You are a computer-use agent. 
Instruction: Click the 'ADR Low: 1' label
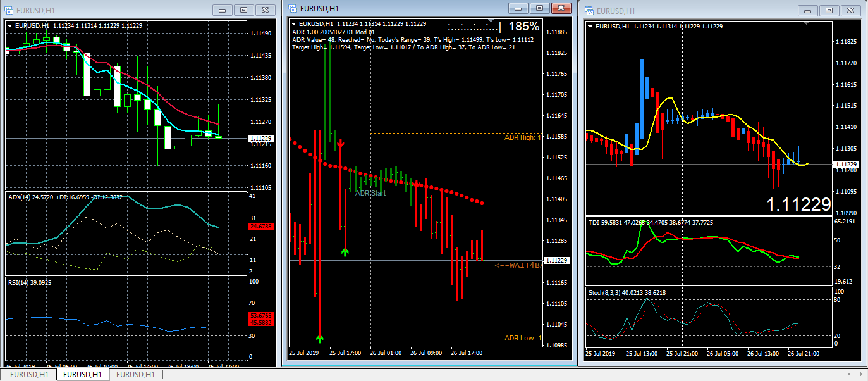[x=523, y=338]
